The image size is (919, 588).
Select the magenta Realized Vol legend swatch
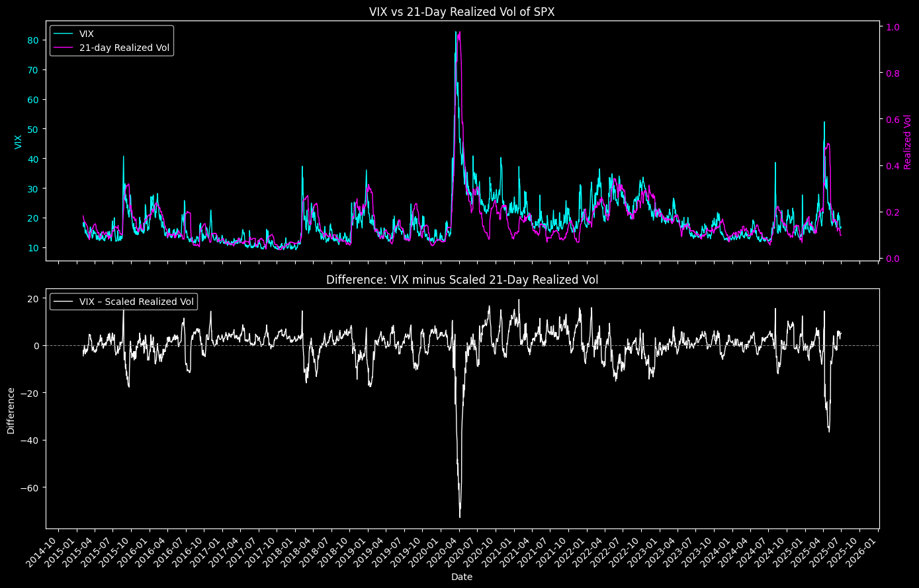click(x=64, y=48)
